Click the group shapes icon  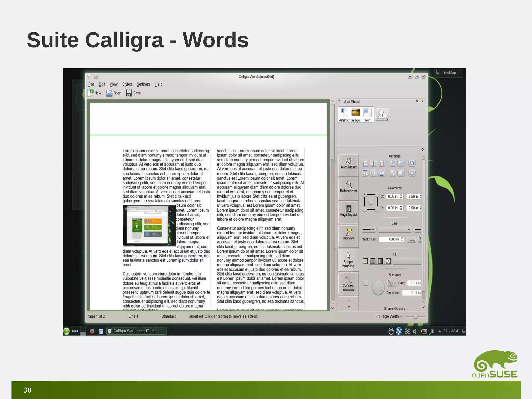412,163
